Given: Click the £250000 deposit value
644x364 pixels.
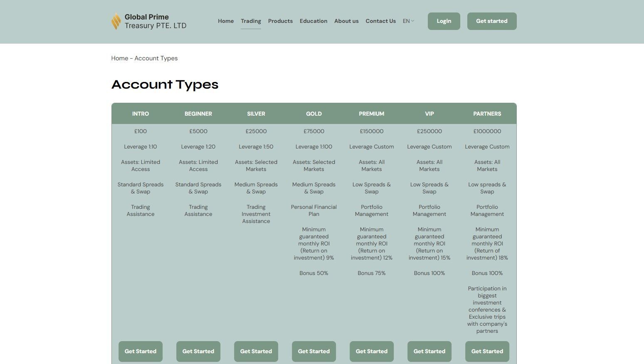Looking at the screenshot, I should (429, 131).
